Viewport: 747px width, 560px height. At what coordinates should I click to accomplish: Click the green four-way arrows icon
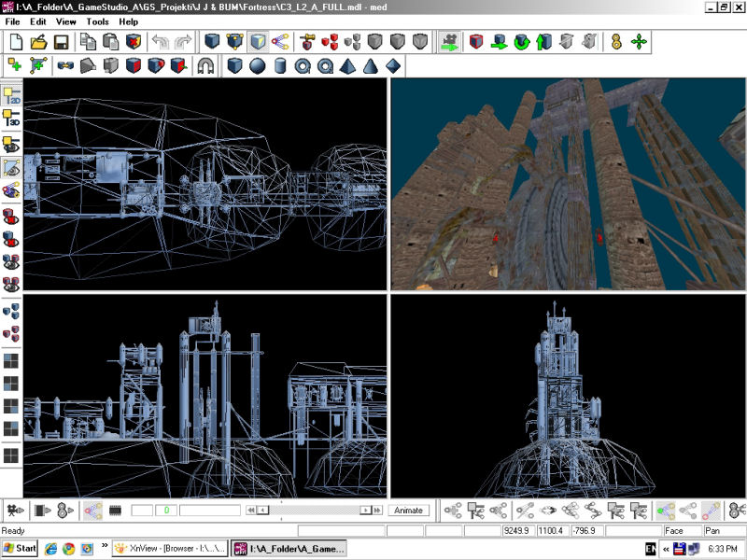point(639,42)
